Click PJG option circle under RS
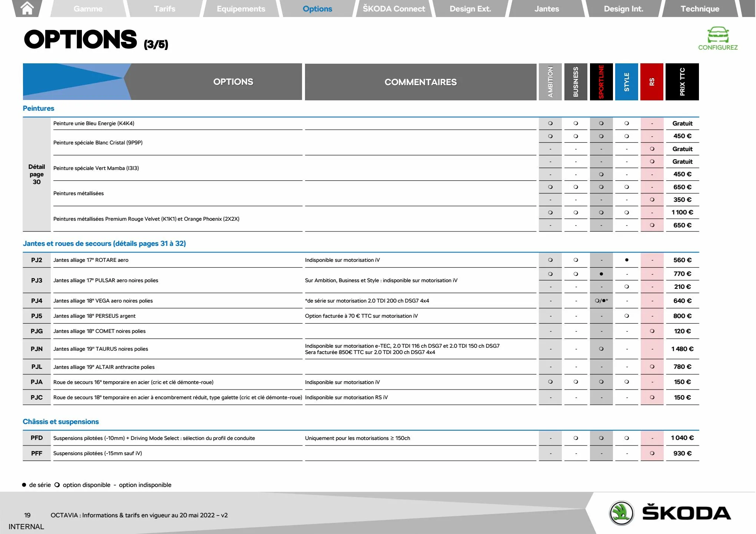The image size is (756, 534). click(x=652, y=331)
